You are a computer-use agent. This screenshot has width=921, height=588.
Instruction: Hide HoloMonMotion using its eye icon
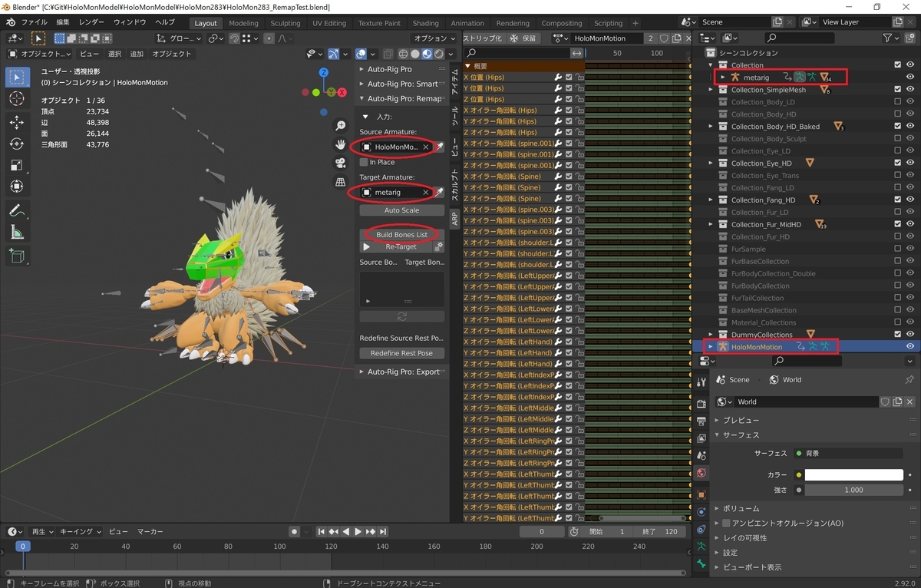tap(910, 347)
